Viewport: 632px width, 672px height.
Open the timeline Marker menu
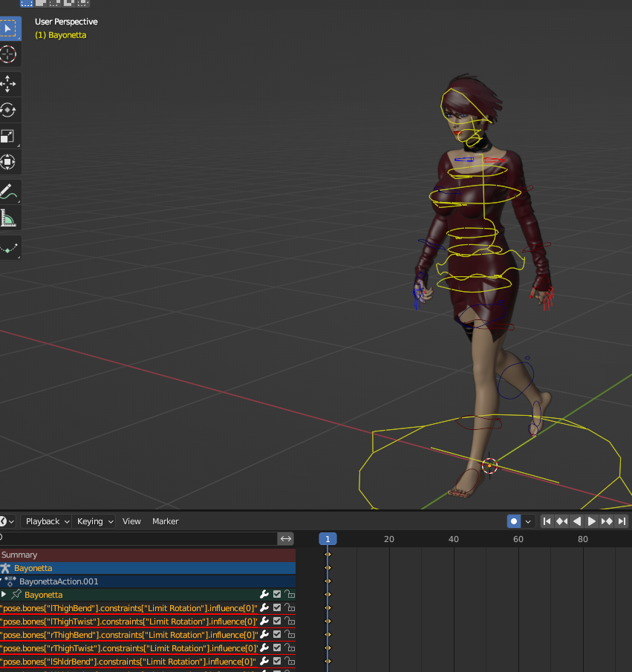pyautogui.click(x=165, y=521)
